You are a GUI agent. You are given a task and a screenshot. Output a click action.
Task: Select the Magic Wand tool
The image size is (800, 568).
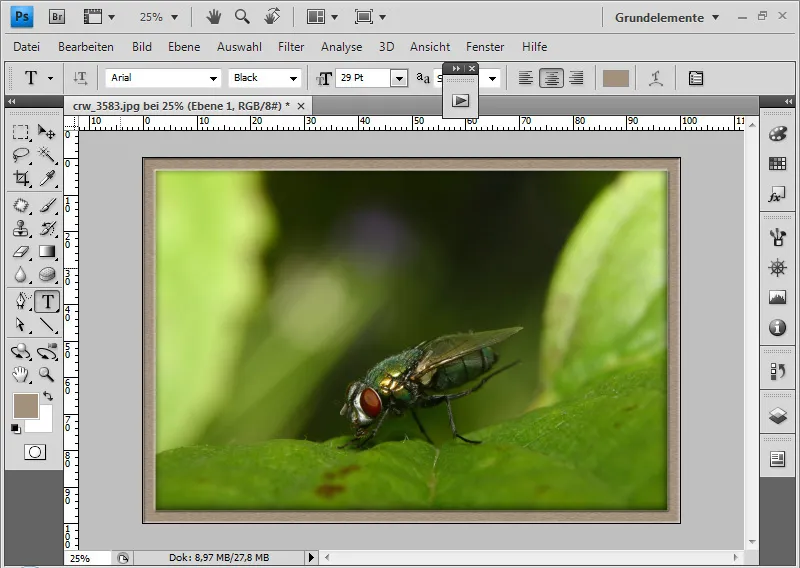47,155
